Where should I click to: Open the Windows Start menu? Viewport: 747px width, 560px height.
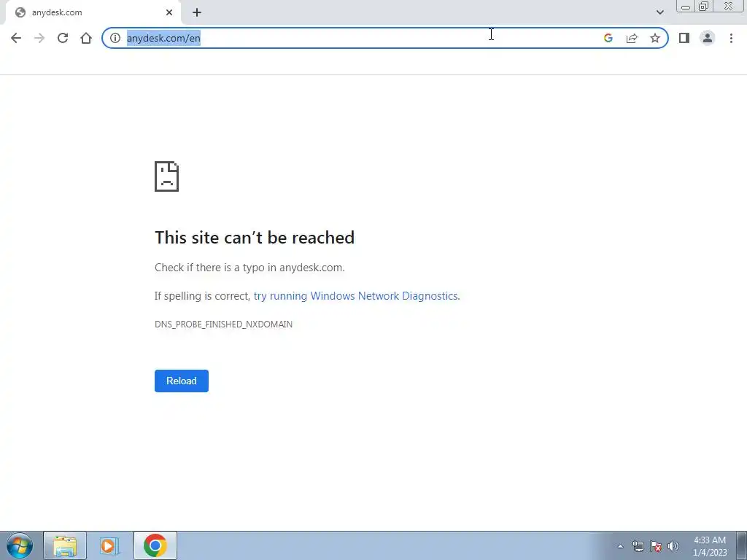pos(20,545)
